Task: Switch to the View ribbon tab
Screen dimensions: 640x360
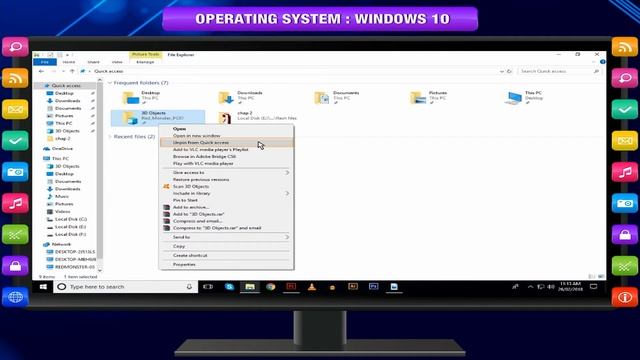Action: (117, 62)
